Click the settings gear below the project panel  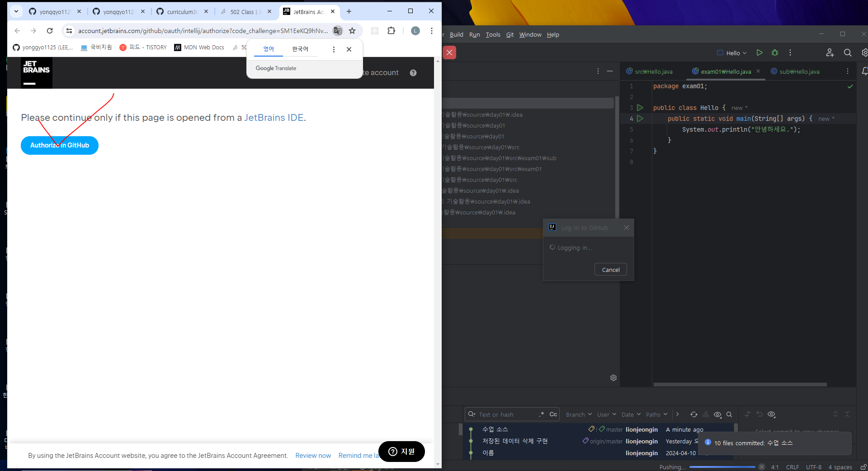point(613,378)
